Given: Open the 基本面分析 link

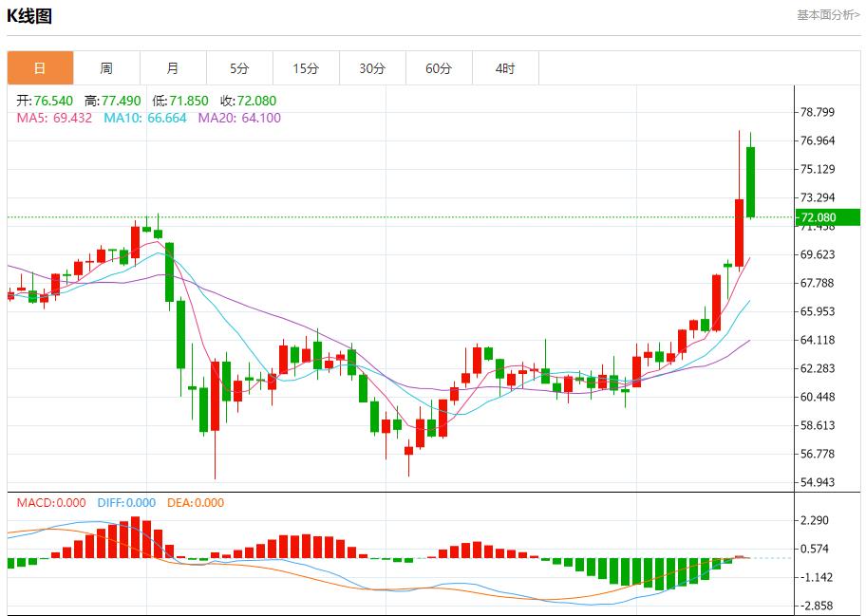Looking at the screenshot, I should 827,15.
